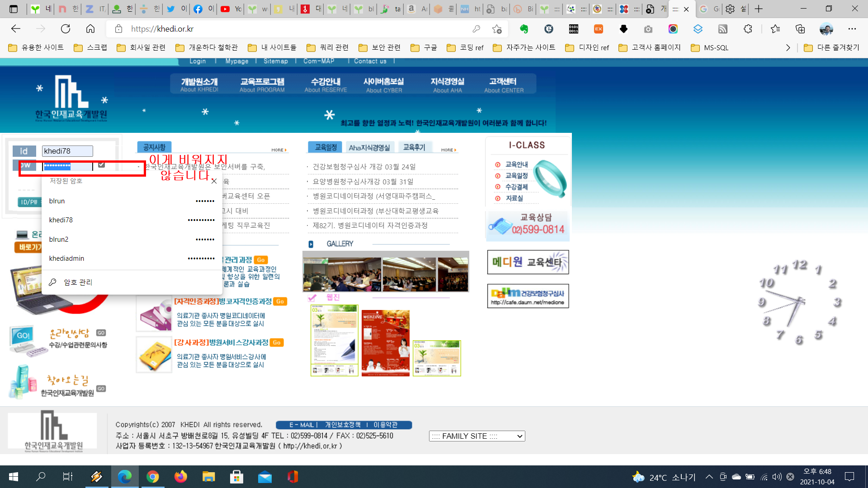The image size is (868, 488).
Task: Click the browser Back arrow
Action: click(x=16, y=29)
